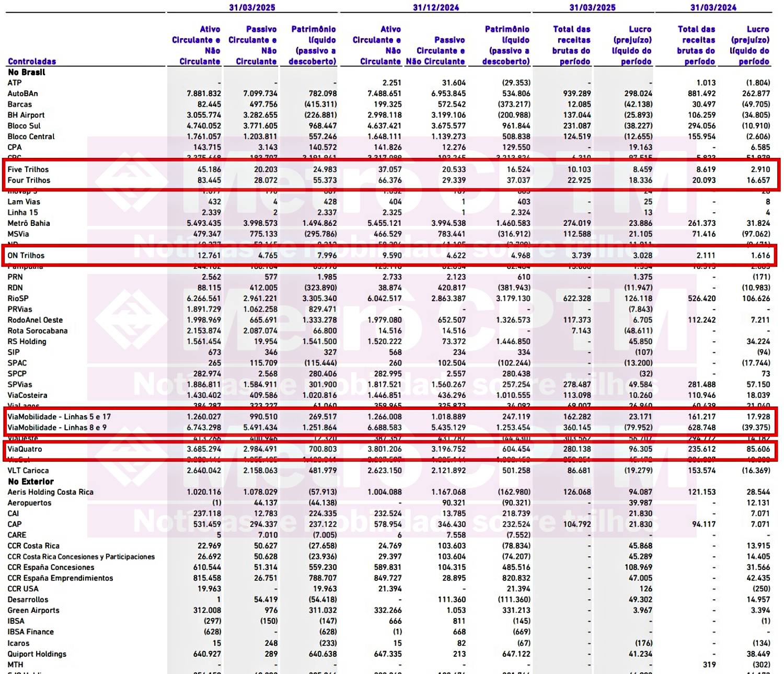Click the 'Quiport Holdings' row label

(x=37, y=654)
